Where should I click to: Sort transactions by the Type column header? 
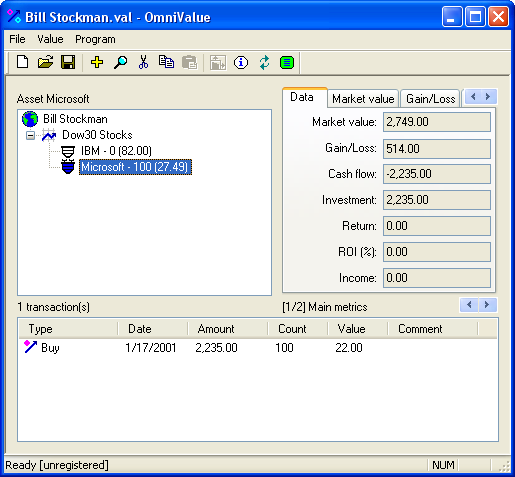[68, 329]
